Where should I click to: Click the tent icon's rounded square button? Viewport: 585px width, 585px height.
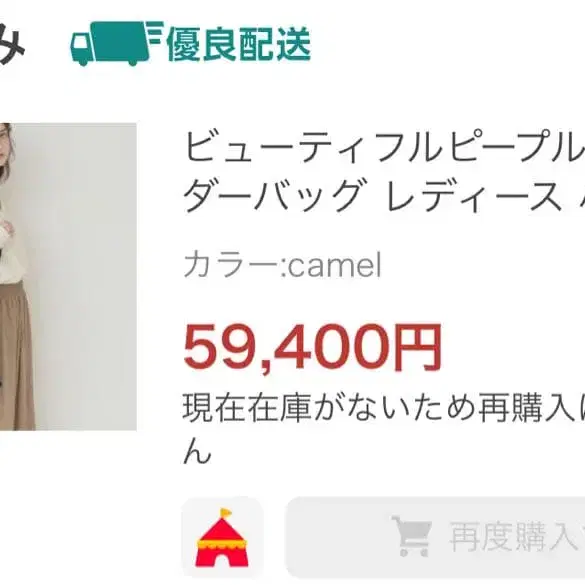[222, 538]
